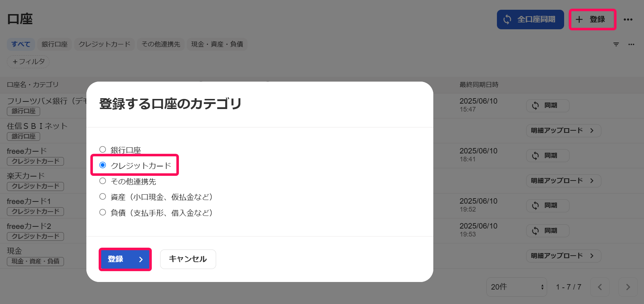Select the 銀行口座 radio button
Viewport: 644px width, 304px height.
[103, 149]
